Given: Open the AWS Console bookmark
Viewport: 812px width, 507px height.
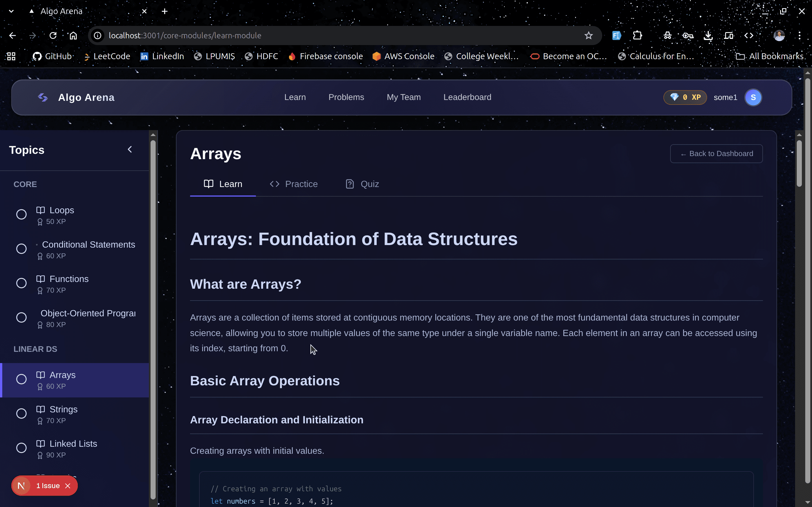Looking at the screenshot, I should coord(403,56).
